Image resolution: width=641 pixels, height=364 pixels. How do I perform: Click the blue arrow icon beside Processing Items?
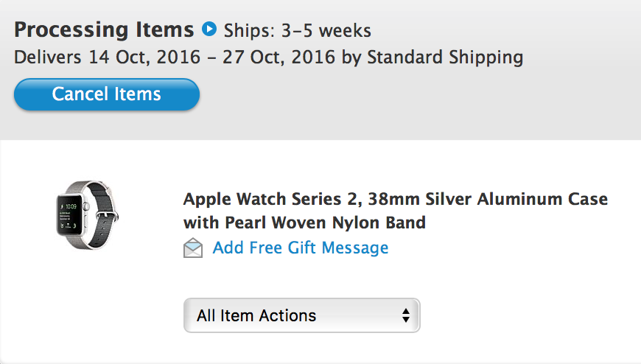pos(209,29)
